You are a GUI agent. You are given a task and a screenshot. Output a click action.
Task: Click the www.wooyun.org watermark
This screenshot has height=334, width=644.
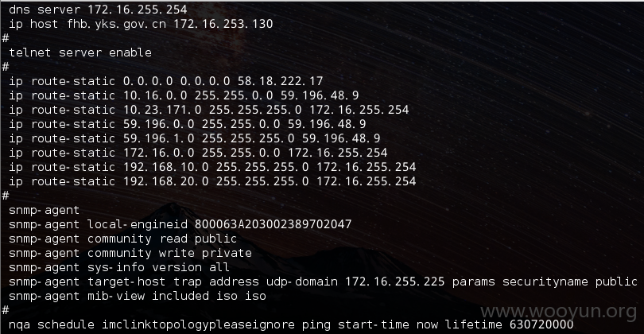point(559,312)
